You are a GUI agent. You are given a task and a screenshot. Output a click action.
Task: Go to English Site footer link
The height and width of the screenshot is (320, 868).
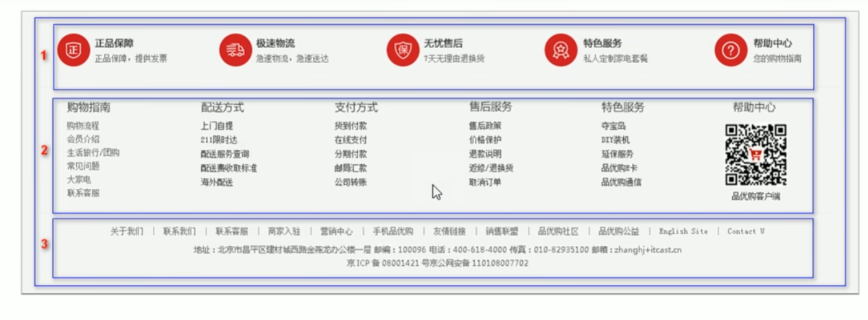[683, 231]
